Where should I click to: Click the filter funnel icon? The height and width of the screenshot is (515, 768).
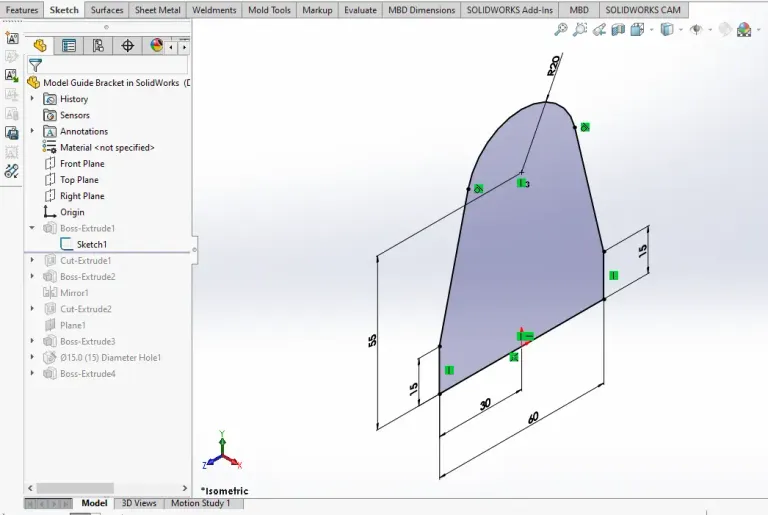point(35,65)
